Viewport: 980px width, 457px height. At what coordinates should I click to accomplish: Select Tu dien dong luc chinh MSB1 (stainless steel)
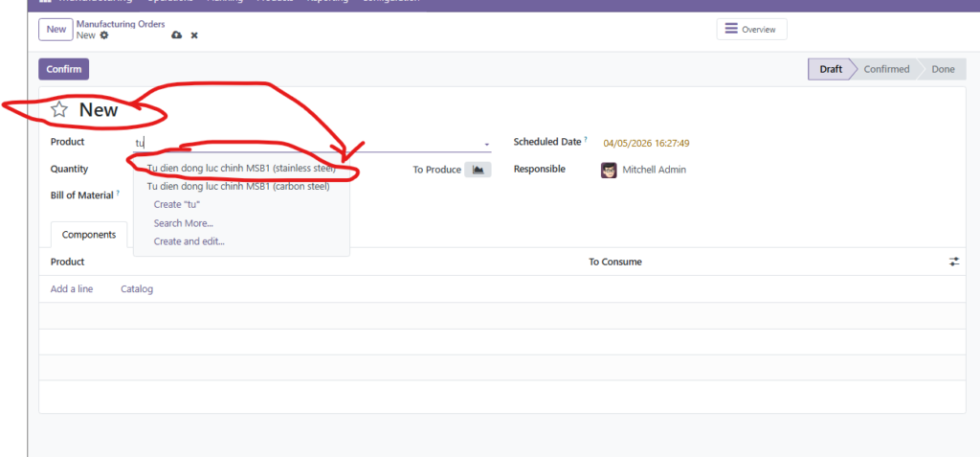(x=241, y=169)
